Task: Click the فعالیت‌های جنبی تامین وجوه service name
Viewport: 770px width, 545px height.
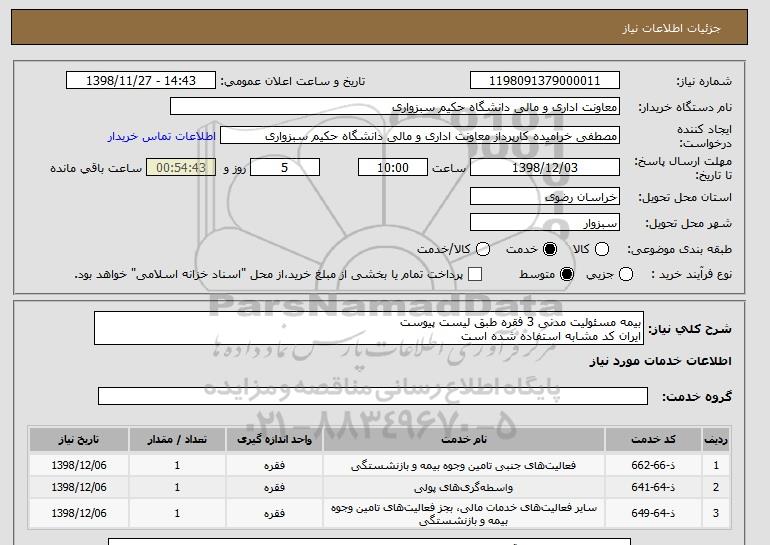Action: pos(464,465)
